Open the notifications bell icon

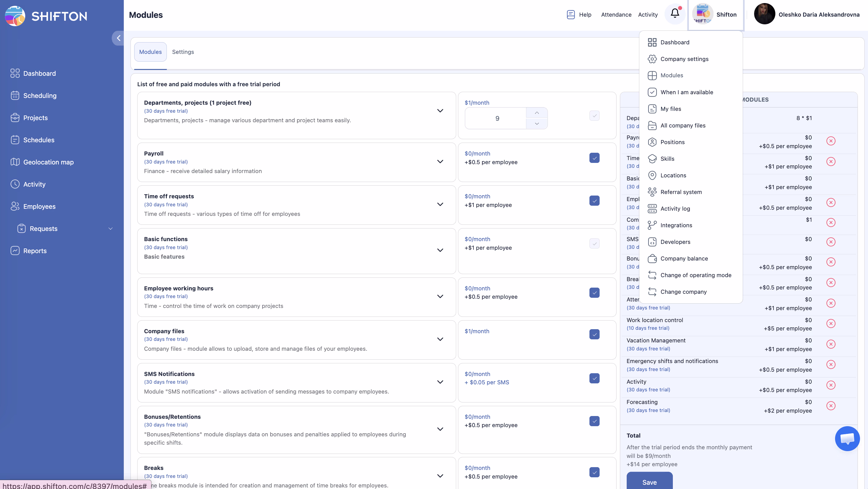(x=675, y=14)
